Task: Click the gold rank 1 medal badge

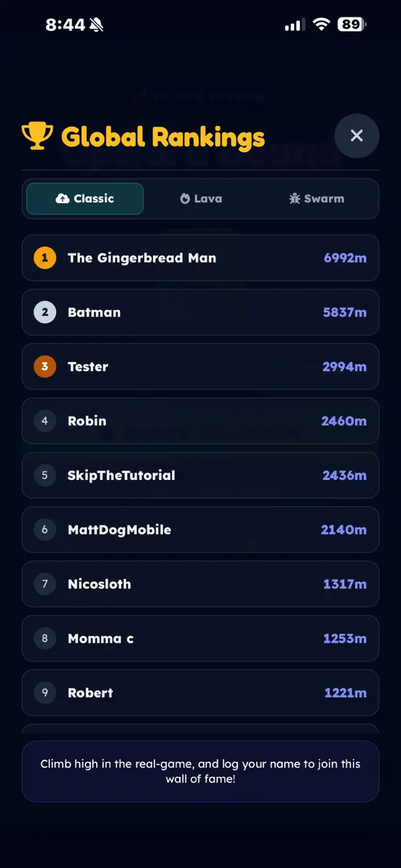Action: point(45,257)
